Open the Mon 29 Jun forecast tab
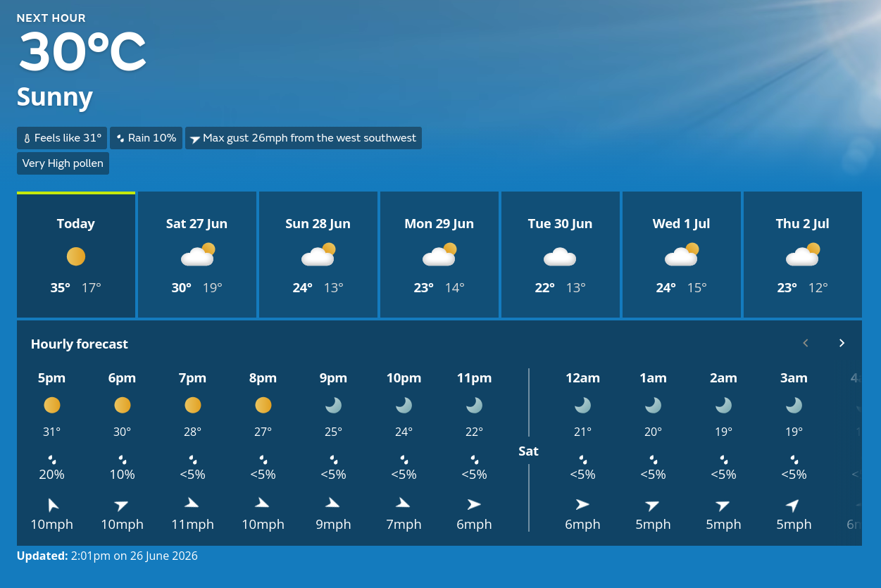The height and width of the screenshot is (588, 881). tap(439, 254)
